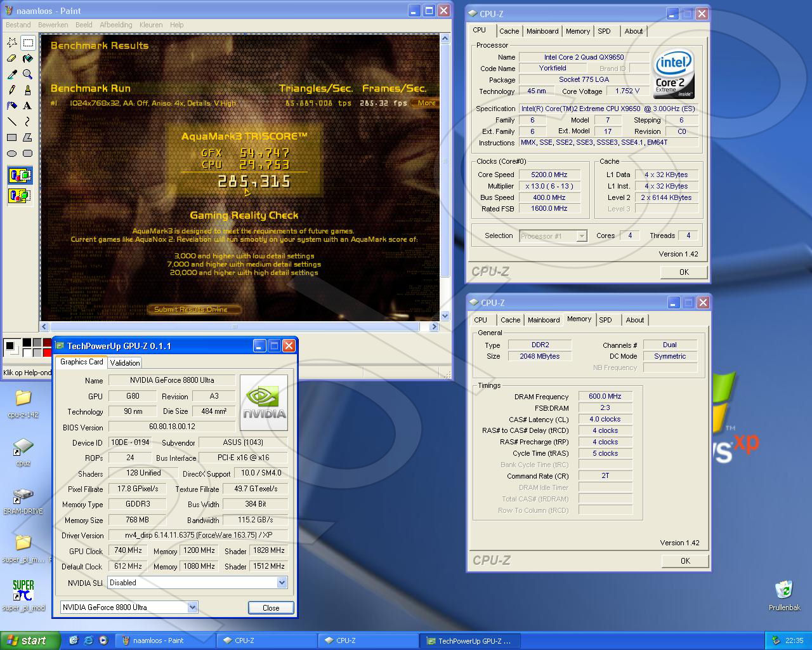Open the Afbeelding menu in Paint
Viewport: 812px width, 650px height.
point(116,25)
